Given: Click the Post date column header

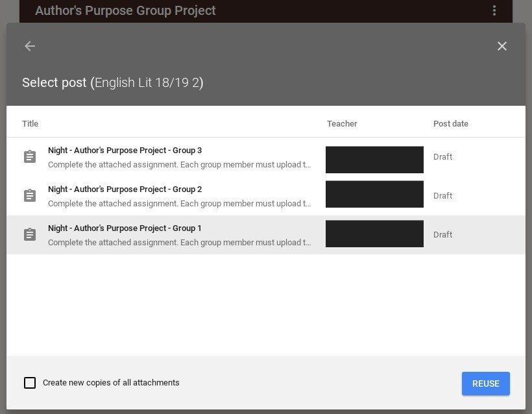Looking at the screenshot, I should coord(450,124).
